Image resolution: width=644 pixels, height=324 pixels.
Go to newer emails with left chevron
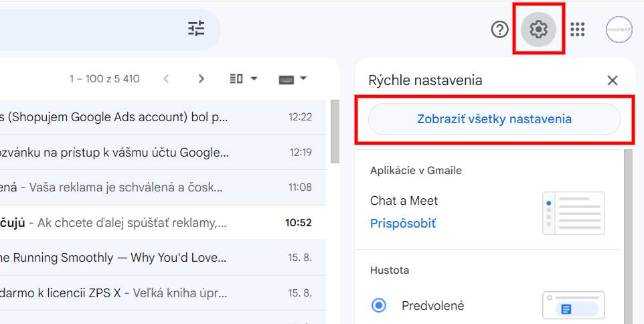166,78
